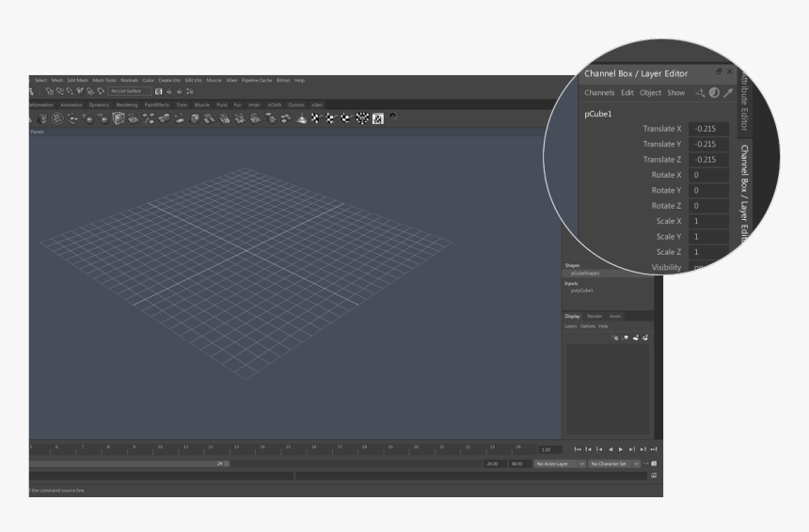Click the magnet icon beside No Live Surface

[101, 91]
